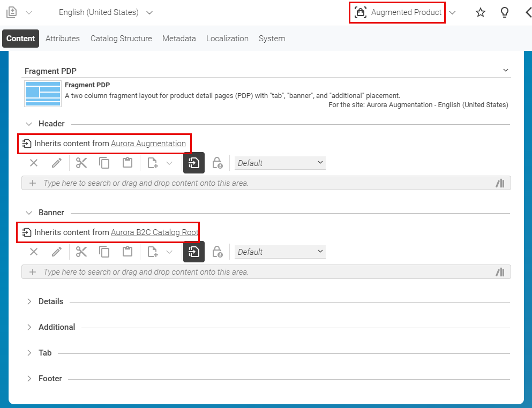532x408 pixels.
Task: Open library from Banner search field icon
Action: point(500,272)
